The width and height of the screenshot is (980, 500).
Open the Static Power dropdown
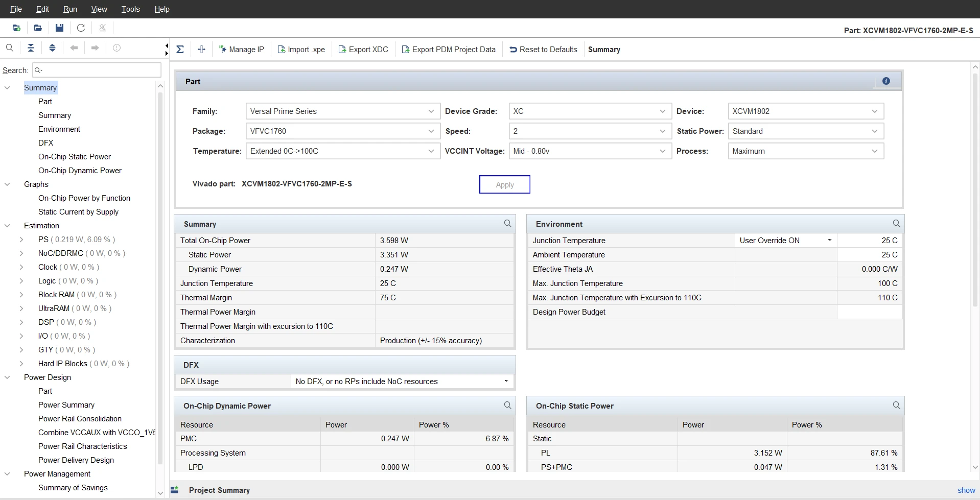[x=806, y=131]
